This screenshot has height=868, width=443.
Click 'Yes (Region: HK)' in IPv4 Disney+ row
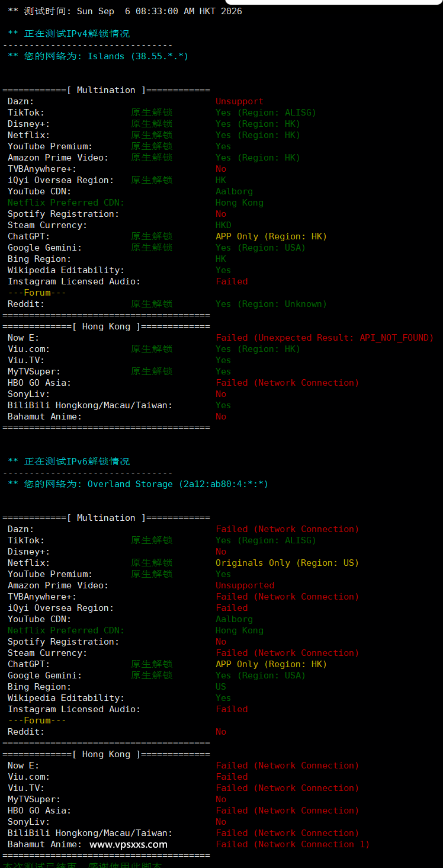pos(258,124)
